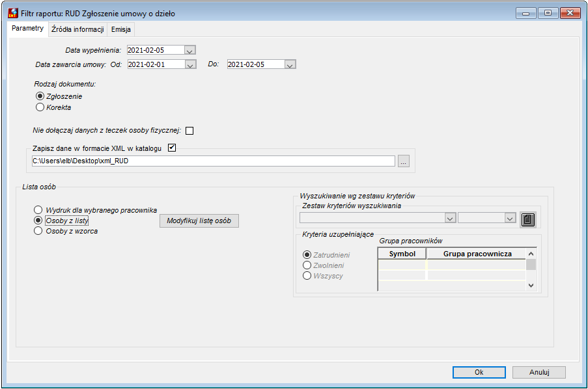The width and height of the screenshot is (588, 389).
Task: Click first empty Symbol table cell
Action: [x=402, y=265]
